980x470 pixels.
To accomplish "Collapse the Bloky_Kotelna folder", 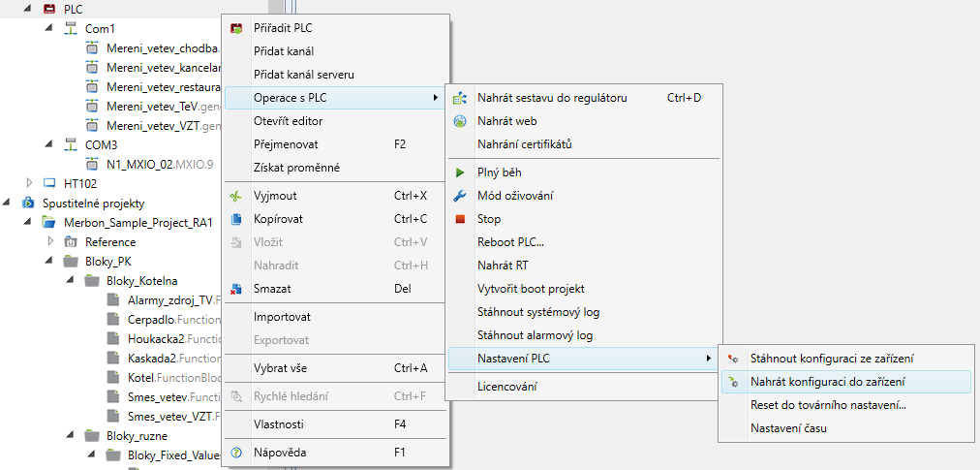I will 71,280.
